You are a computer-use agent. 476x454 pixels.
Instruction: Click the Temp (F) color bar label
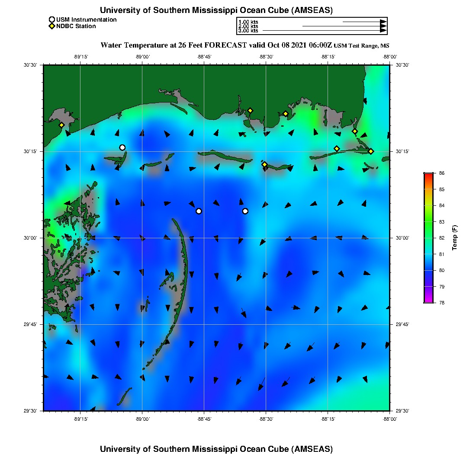pos(454,238)
